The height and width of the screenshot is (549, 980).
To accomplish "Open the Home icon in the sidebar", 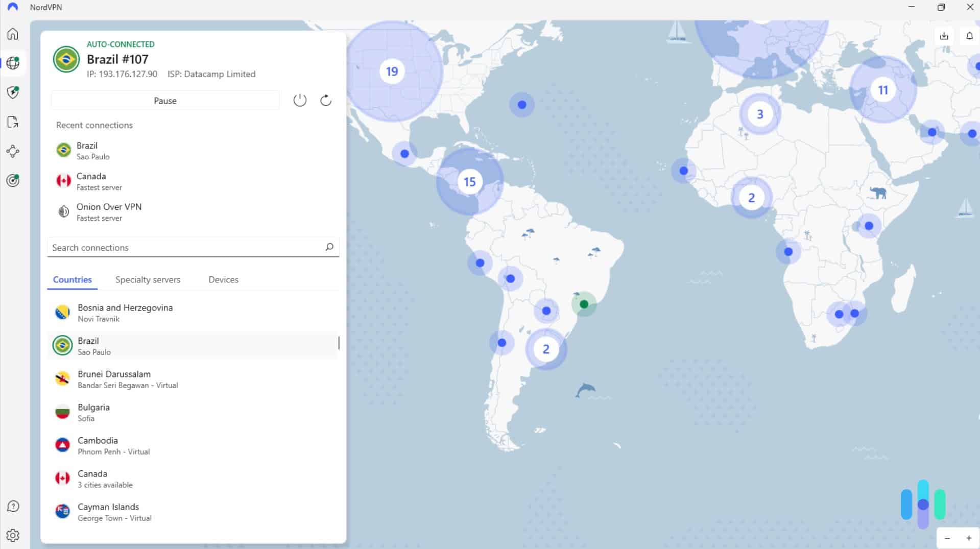I will [x=13, y=34].
